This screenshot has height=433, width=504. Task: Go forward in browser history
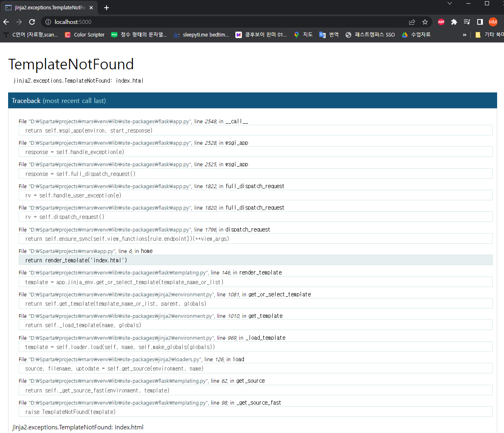(19, 22)
